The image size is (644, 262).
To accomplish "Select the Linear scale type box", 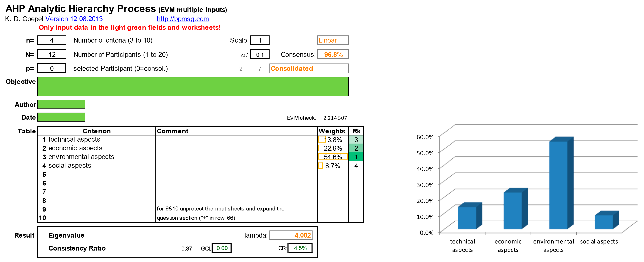I will 333,40.
